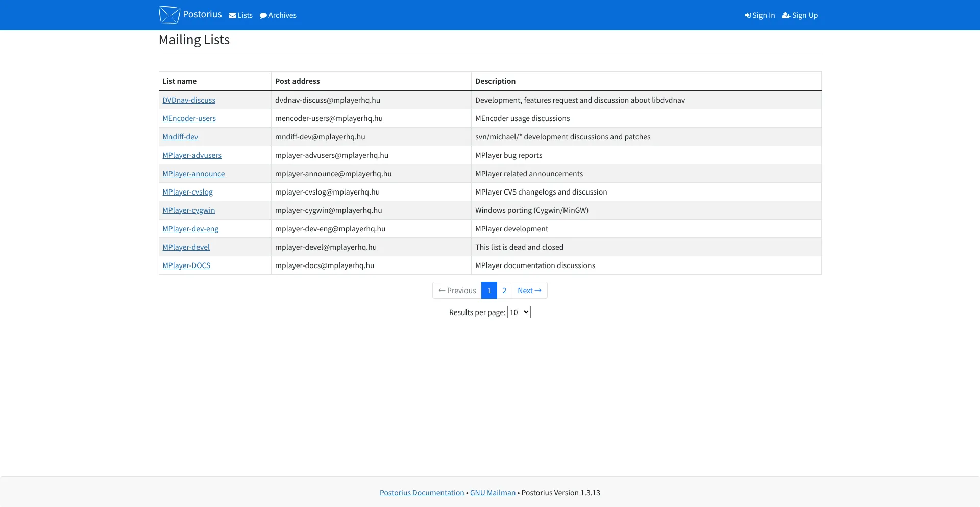Screen dimensions: 980x507
Task: Open the Lists menu item
Action: tap(241, 15)
